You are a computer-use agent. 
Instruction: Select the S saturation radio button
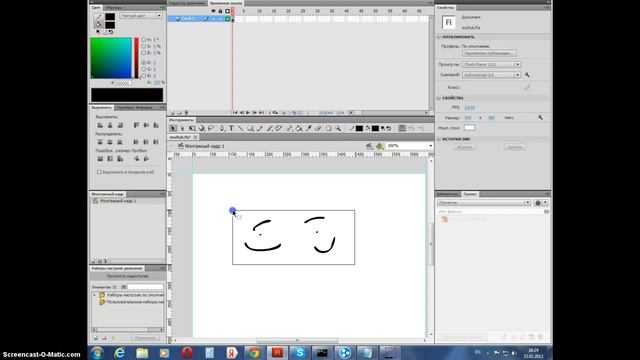tap(144, 47)
